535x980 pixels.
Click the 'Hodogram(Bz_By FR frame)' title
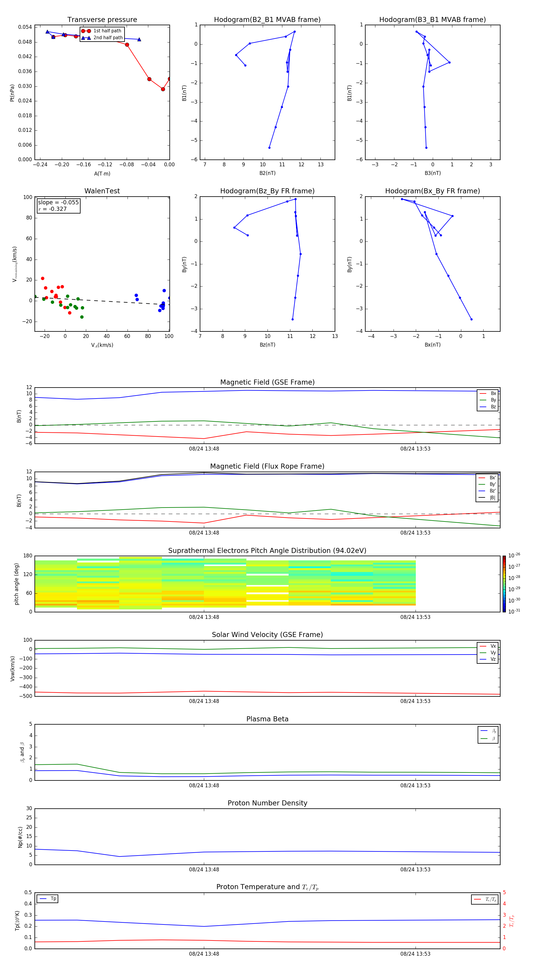coord(267,191)
